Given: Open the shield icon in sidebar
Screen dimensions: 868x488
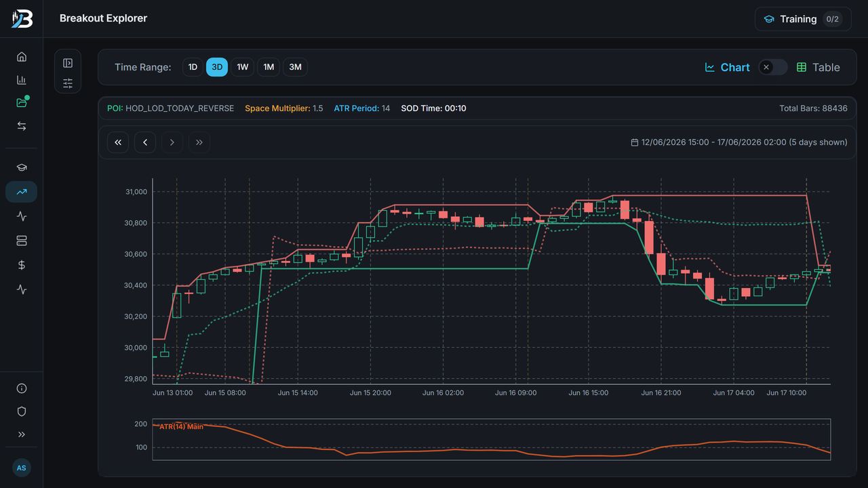Looking at the screenshot, I should point(22,411).
